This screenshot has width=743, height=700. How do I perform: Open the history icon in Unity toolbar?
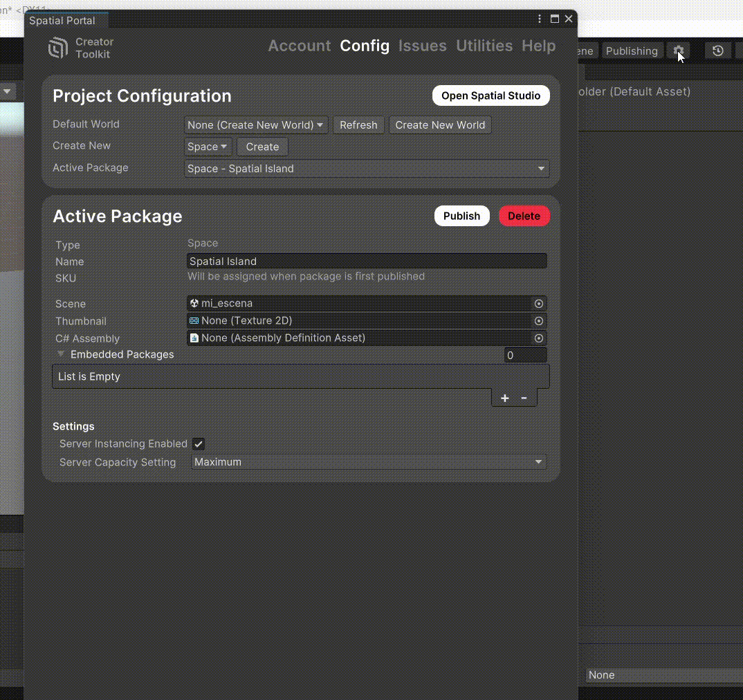(x=718, y=50)
